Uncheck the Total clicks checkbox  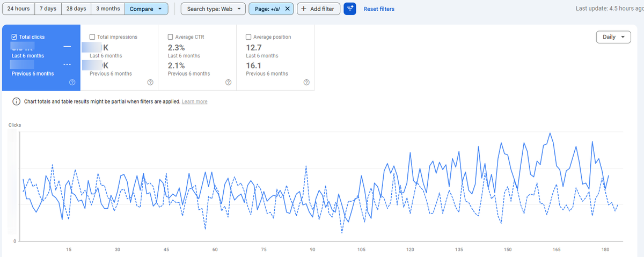point(14,37)
